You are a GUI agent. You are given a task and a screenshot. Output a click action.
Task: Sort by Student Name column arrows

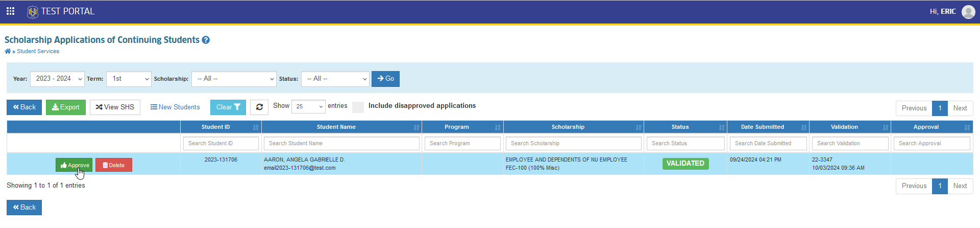coord(416,127)
